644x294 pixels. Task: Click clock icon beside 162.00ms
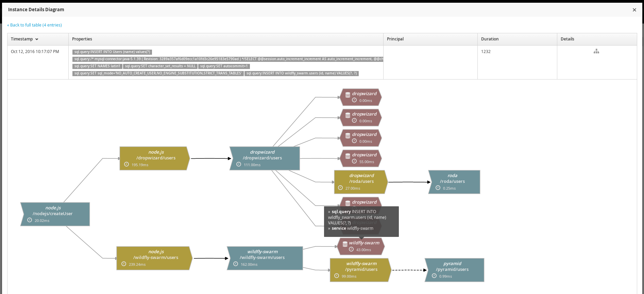click(236, 264)
